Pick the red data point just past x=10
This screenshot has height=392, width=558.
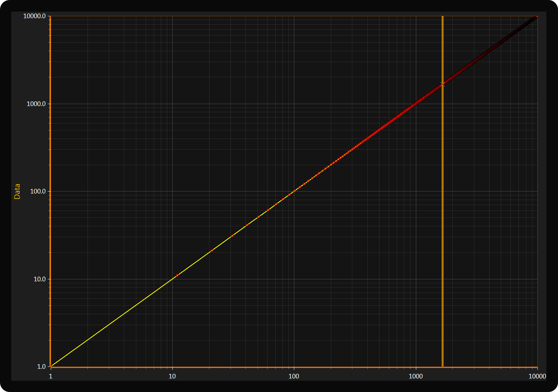tap(177, 275)
